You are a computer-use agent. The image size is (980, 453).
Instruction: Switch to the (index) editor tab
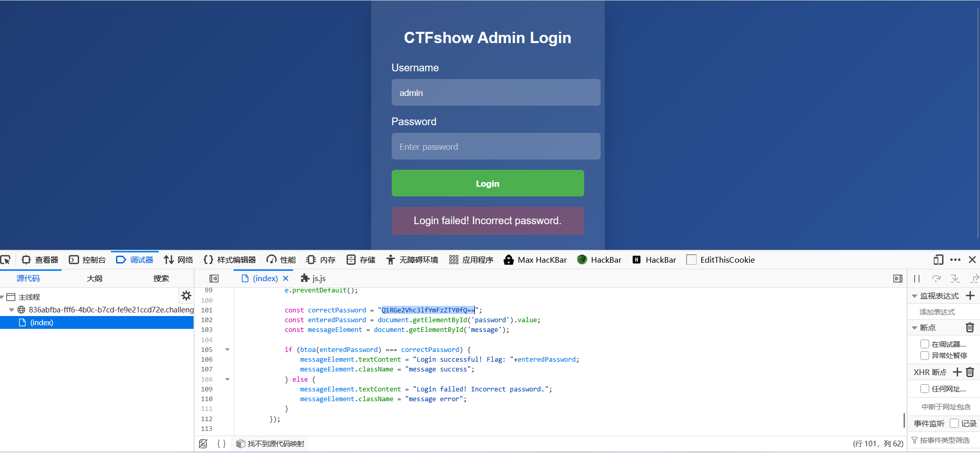tap(260, 278)
